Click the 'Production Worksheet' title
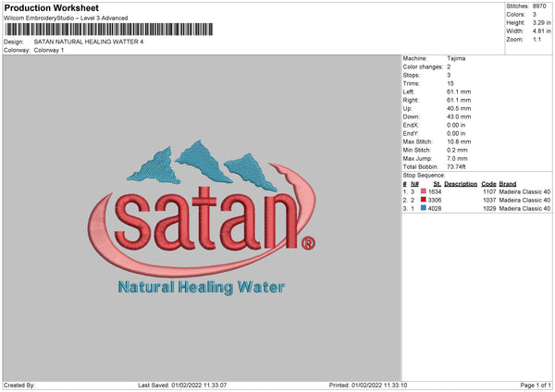This screenshot has height=392, width=555. 51,7
